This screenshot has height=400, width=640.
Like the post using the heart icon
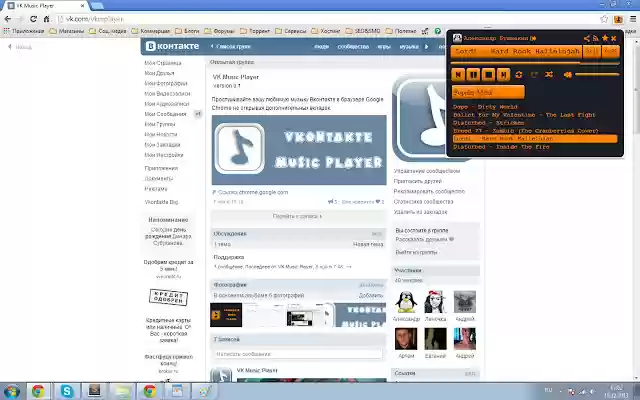378,202
